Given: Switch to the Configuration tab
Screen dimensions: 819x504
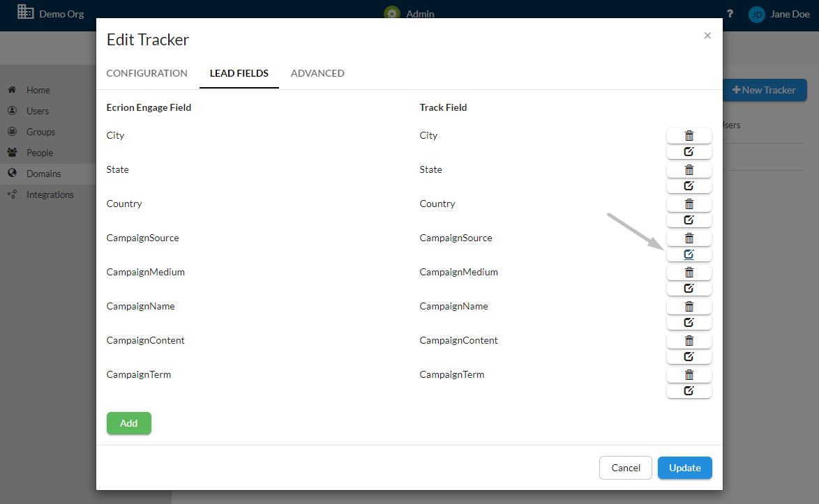Looking at the screenshot, I should coord(146,74).
